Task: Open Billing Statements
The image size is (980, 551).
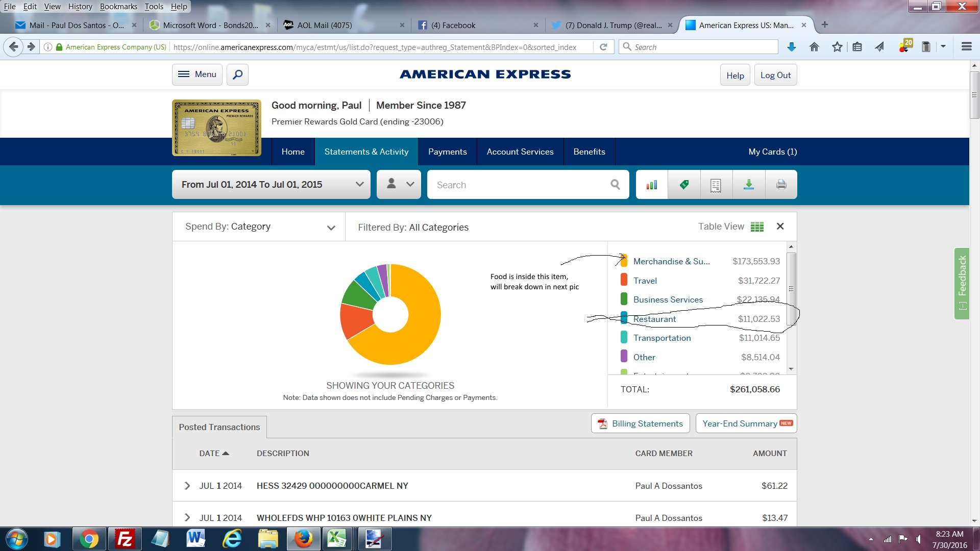Action: [640, 423]
